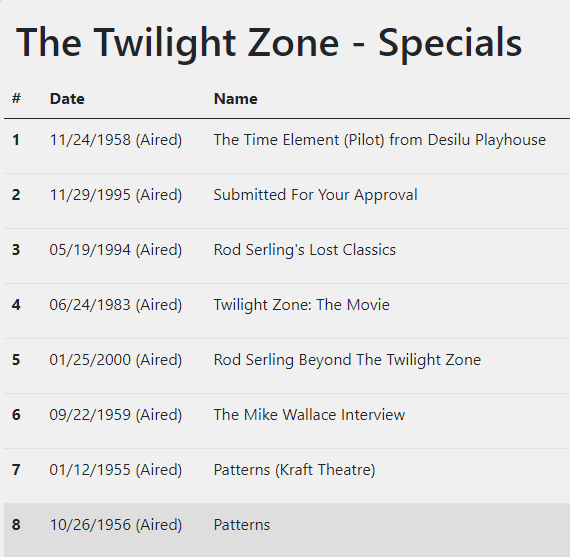Open Submitted For Your Approval entry
Screen dimensions: 570x557
(315, 195)
